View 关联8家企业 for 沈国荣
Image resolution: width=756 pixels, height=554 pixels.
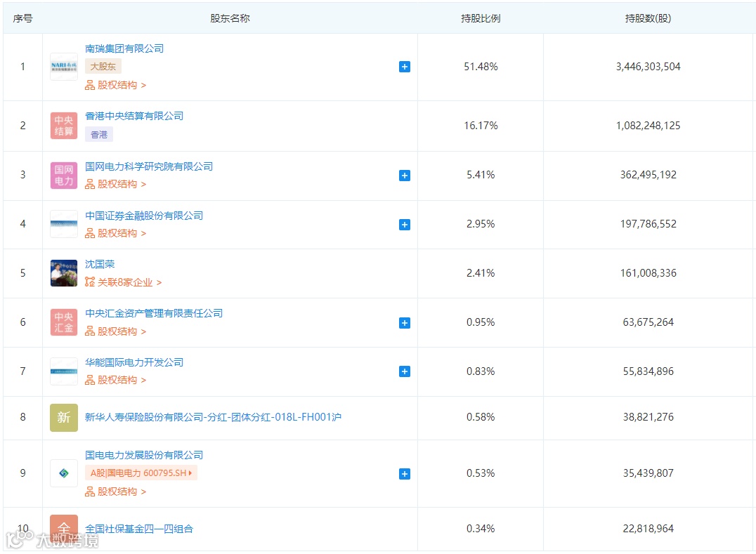[x=124, y=283]
